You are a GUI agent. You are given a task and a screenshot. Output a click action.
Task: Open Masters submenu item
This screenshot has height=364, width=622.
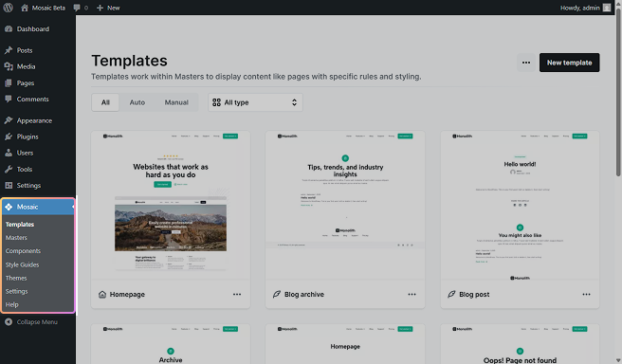[16, 238]
